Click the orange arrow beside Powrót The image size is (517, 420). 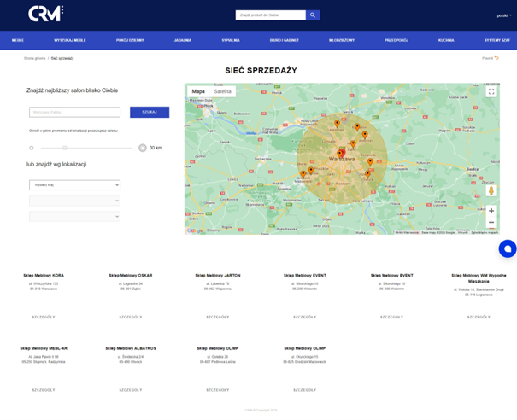click(496, 58)
